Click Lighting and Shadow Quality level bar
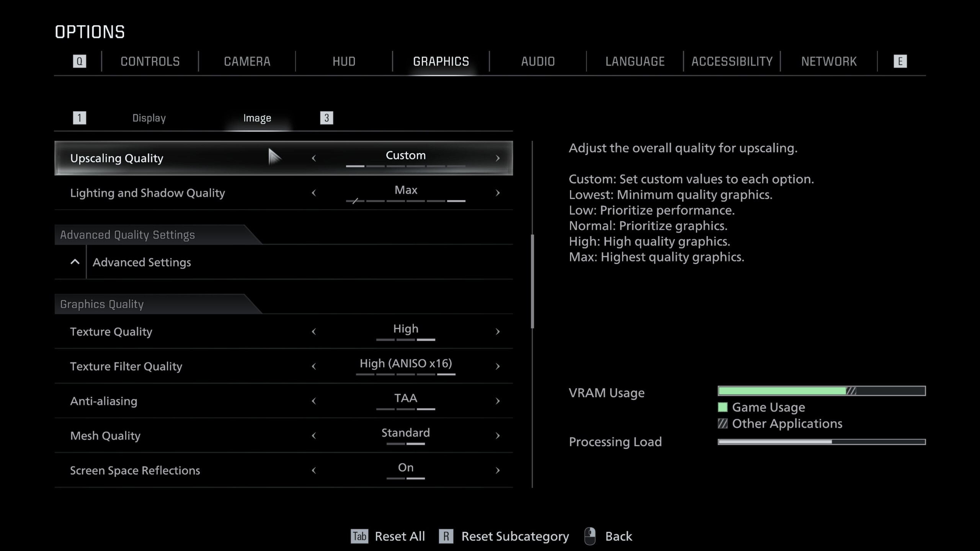This screenshot has width=980, height=551. pyautogui.click(x=405, y=201)
